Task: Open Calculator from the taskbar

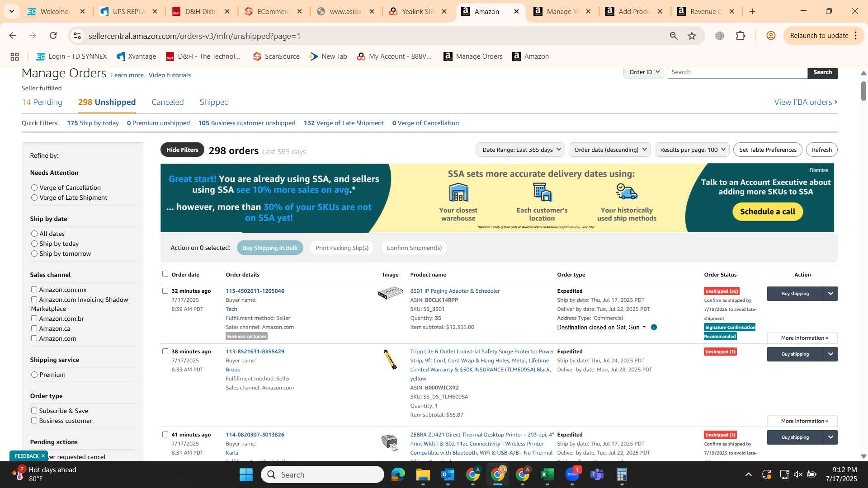Action: (x=622, y=474)
